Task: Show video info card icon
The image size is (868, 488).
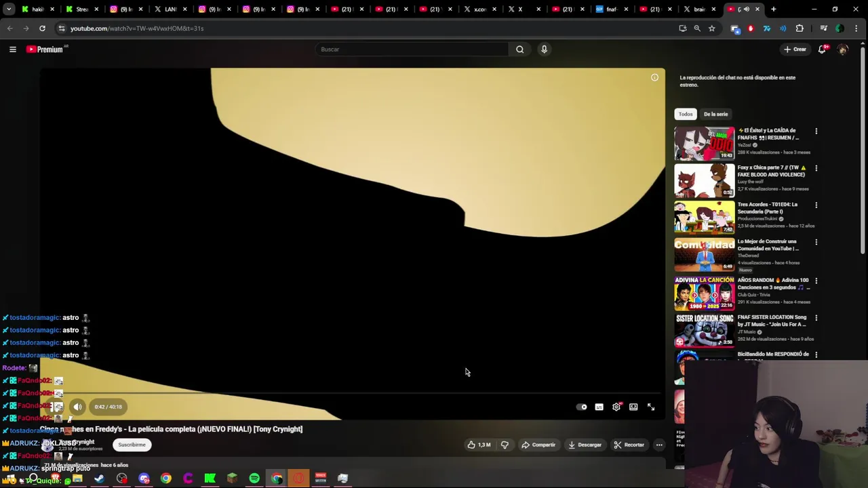Action: [x=654, y=77]
